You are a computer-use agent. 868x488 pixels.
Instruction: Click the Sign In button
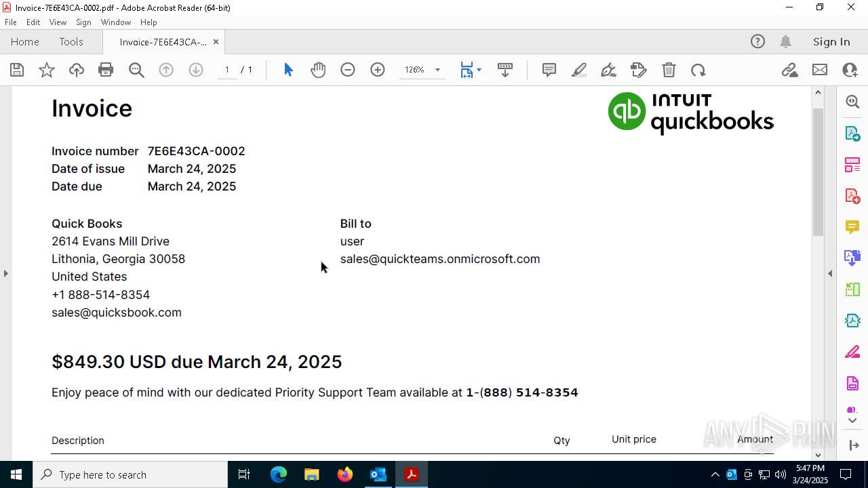click(x=831, y=41)
